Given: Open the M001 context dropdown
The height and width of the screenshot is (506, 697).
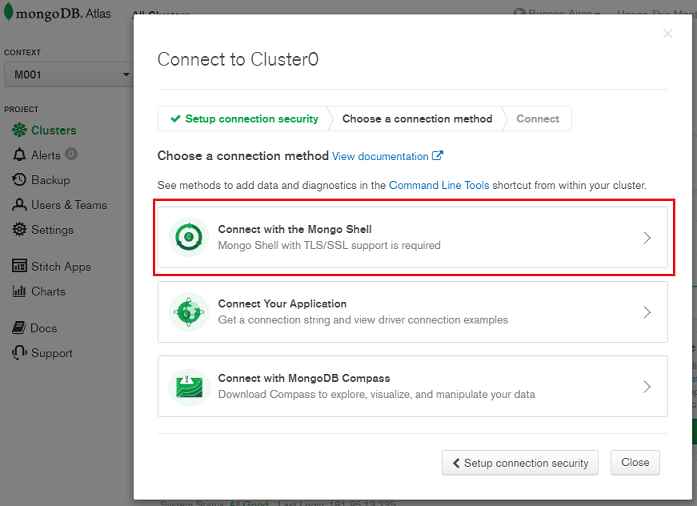Looking at the screenshot, I should click(x=68, y=74).
